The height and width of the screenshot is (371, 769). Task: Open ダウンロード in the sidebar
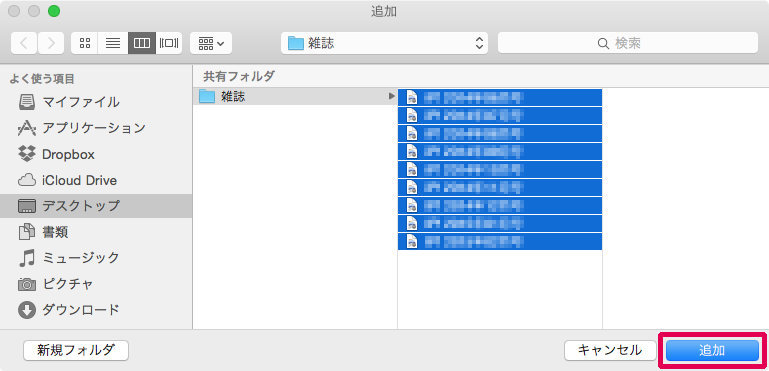[x=96, y=310]
